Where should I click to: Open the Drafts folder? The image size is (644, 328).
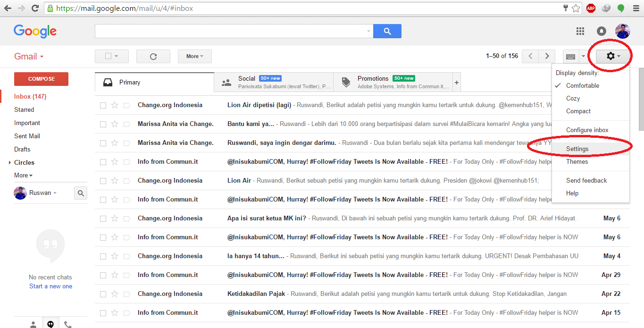(x=22, y=149)
